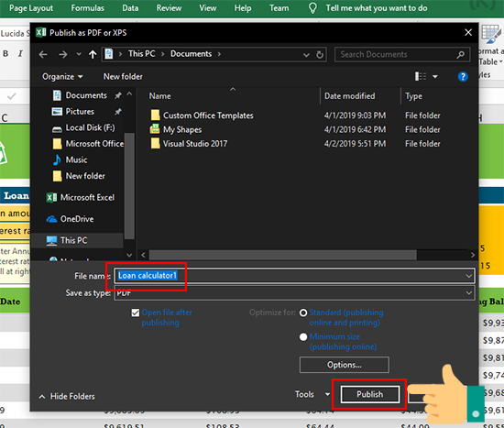
Task: Open the View ribbon tab
Action: tap(208, 8)
